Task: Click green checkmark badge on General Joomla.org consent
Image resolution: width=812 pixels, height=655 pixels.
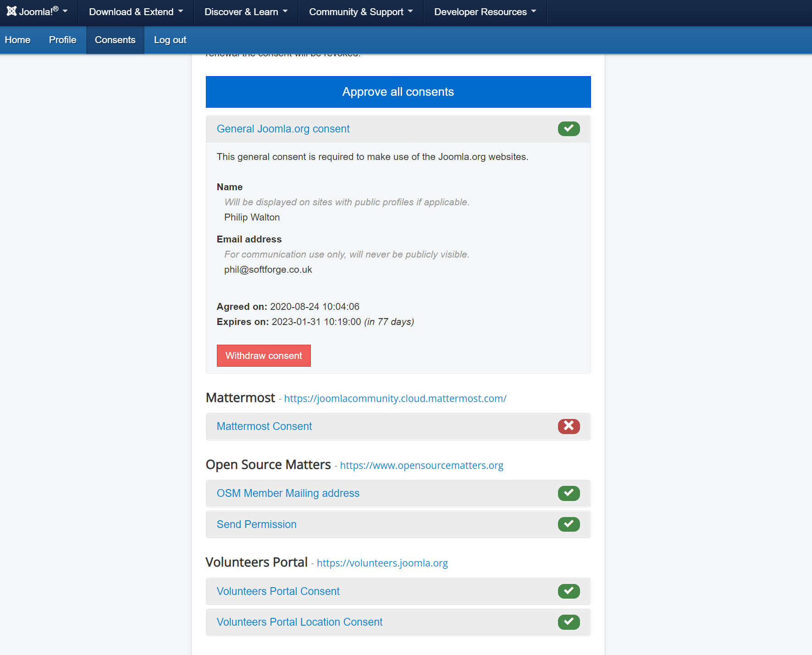Action: pos(569,129)
